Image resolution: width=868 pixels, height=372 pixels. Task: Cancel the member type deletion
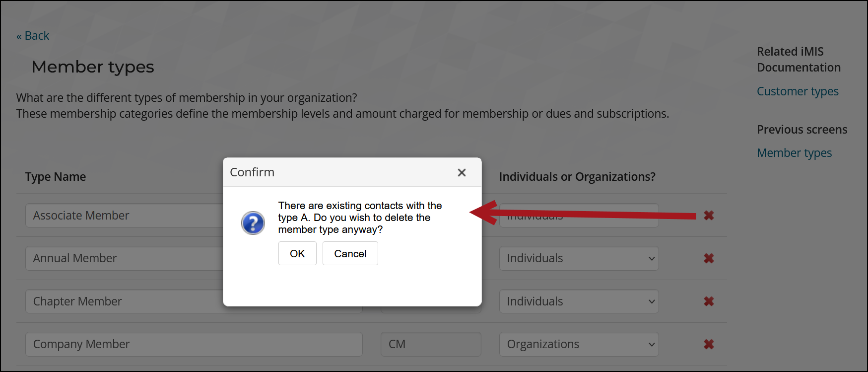350,254
